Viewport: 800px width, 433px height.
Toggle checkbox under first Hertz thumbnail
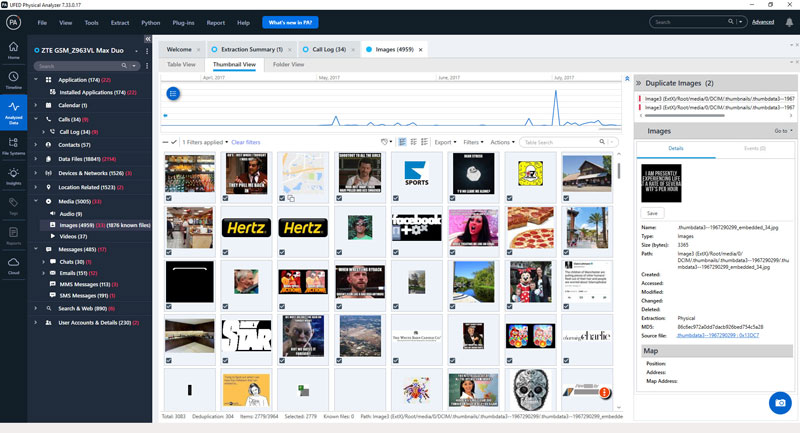226,252
